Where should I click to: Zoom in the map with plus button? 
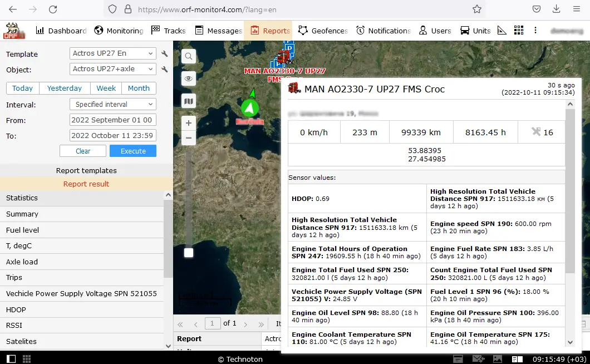pos(189,123)
